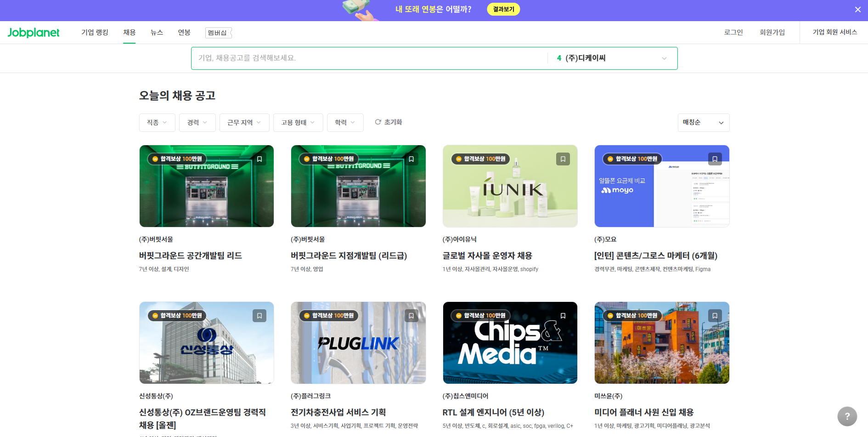Bookmark the 플러그링크 전기차충전사업 posting
The image size is (868, 437).
click(x=411, y=316)
